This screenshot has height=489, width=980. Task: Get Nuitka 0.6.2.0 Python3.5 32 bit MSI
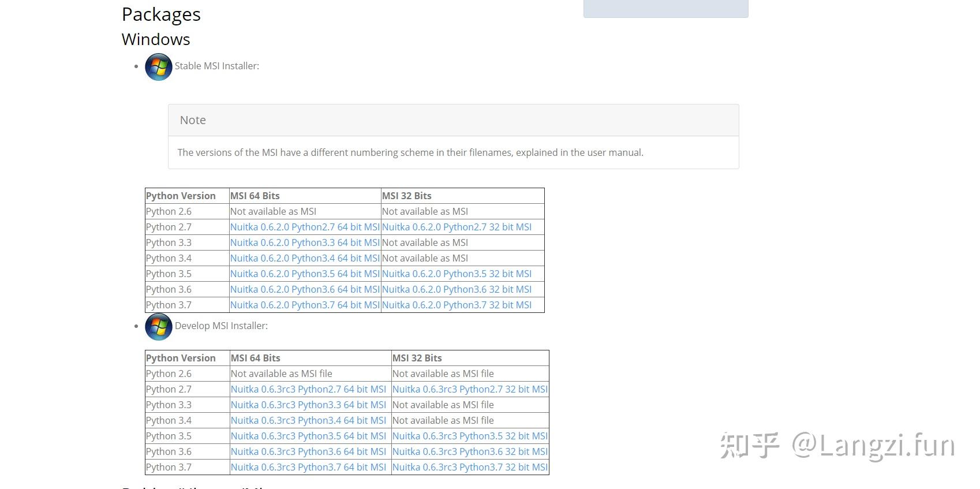457,274
